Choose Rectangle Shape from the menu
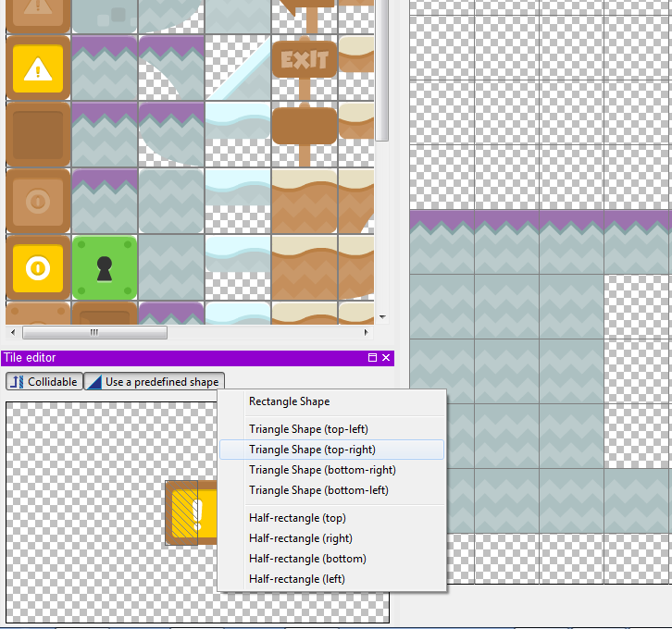Viewport: 672px width, 629px height. 332,401
